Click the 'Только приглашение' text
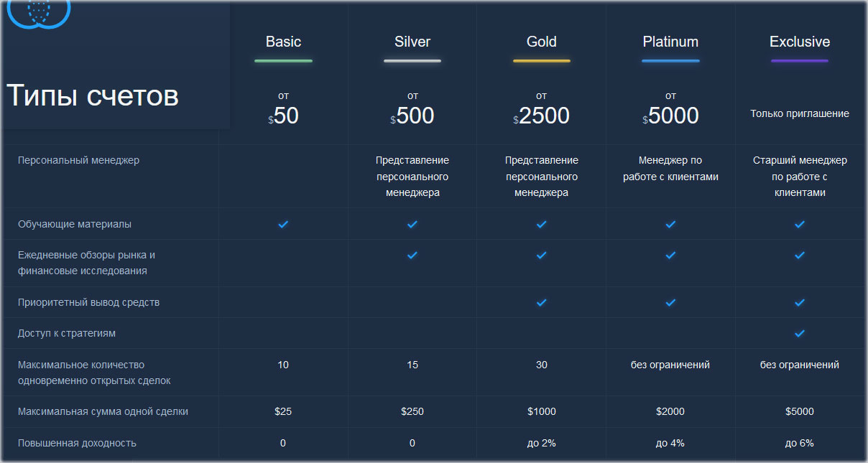The image size is (868, 463). pyautogui.click(x=800, y=113)
